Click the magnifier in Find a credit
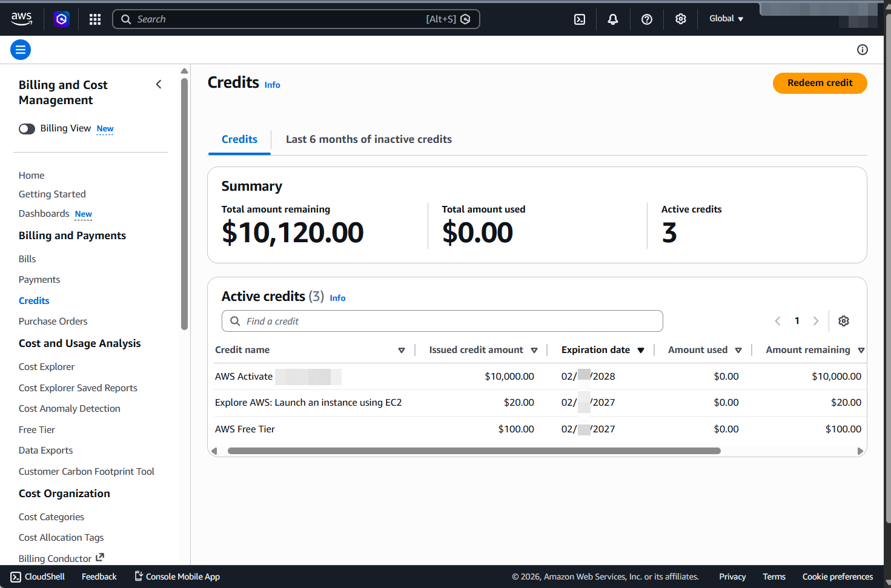 click(235, 321)
